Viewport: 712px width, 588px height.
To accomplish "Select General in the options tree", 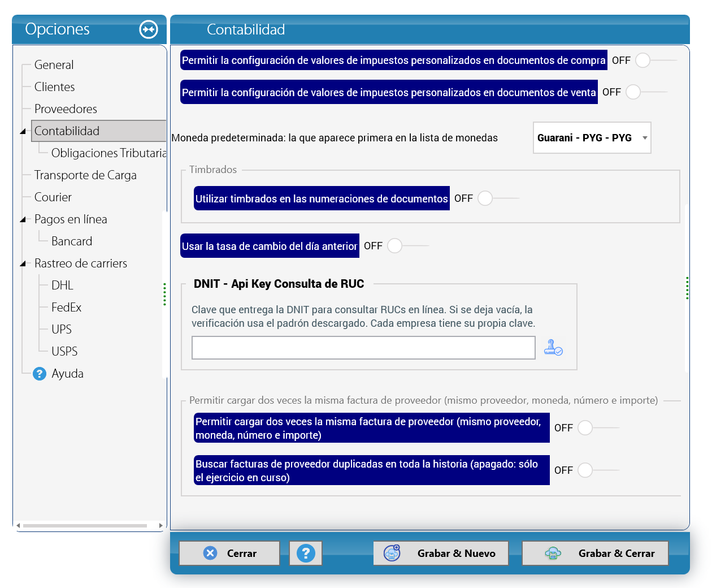I will [54, 65].
